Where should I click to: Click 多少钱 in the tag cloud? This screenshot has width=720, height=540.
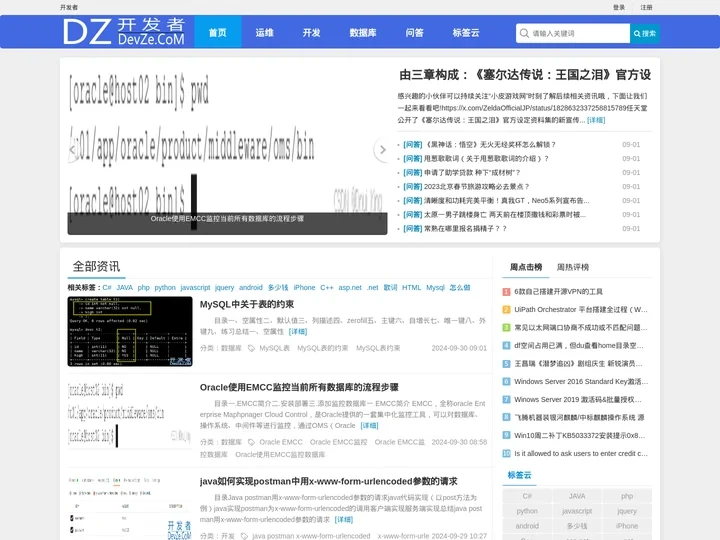tap(577, 526)
